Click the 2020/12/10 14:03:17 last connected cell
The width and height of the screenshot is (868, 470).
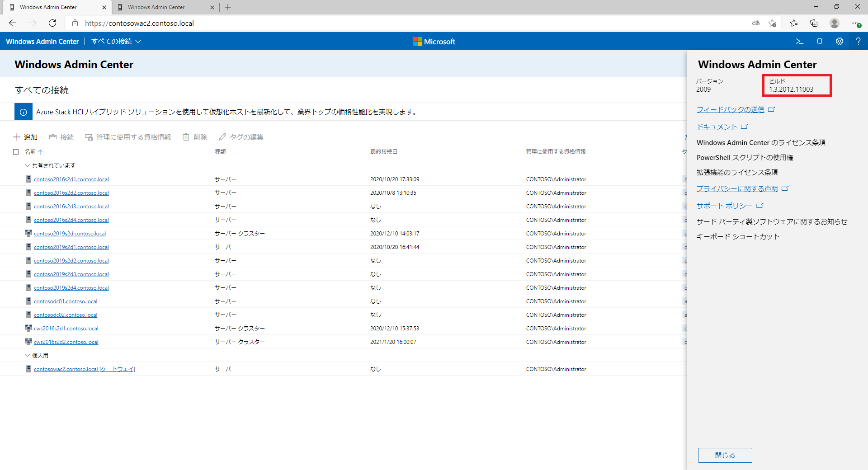tap(395, 234)
